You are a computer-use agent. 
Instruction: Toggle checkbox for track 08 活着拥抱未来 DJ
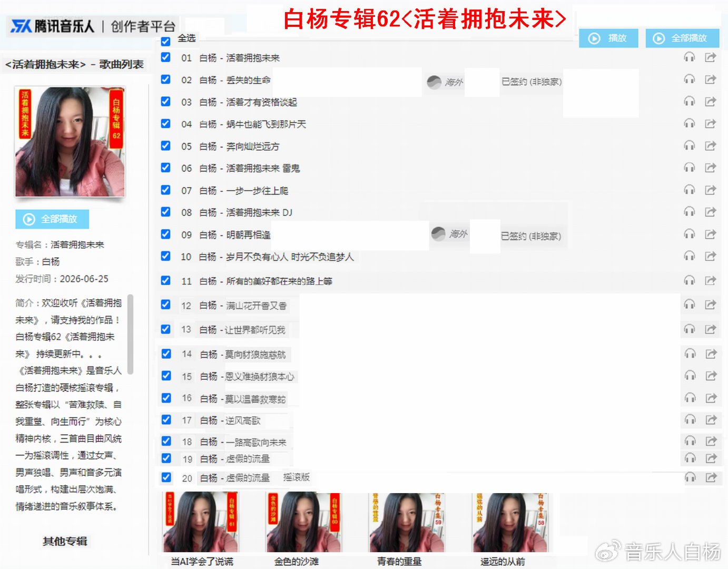[165, 212]
